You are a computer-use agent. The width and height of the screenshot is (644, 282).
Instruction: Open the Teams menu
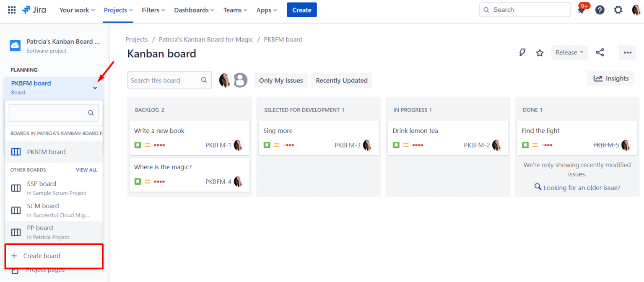tap(235, 10)
